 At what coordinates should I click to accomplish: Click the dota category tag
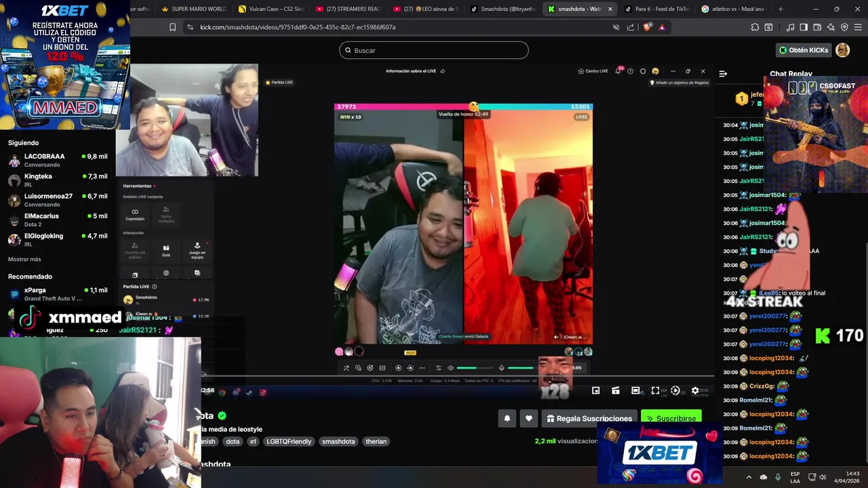pos(233,441)
